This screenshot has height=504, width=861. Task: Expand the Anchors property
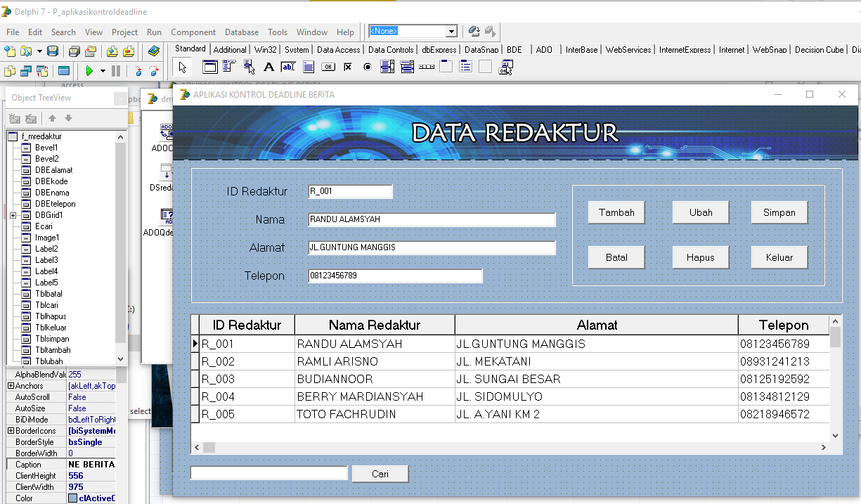pos(11,386)
